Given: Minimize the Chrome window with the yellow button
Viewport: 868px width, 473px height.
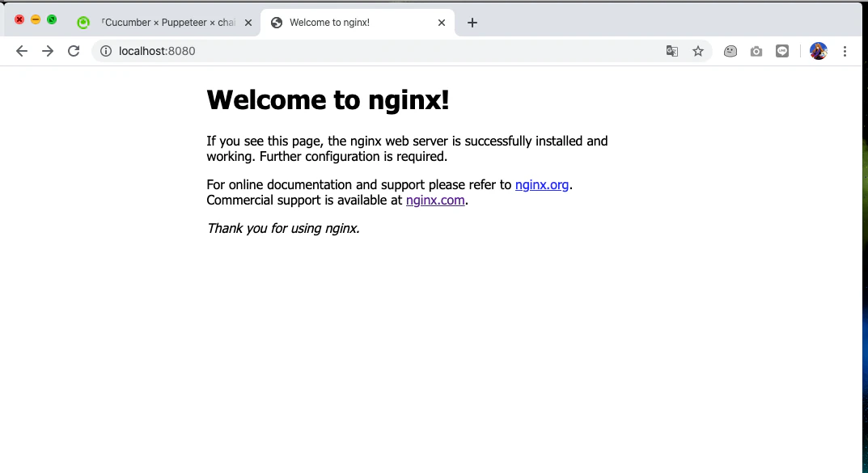Looking at the screenshot, I should point(36,20).
